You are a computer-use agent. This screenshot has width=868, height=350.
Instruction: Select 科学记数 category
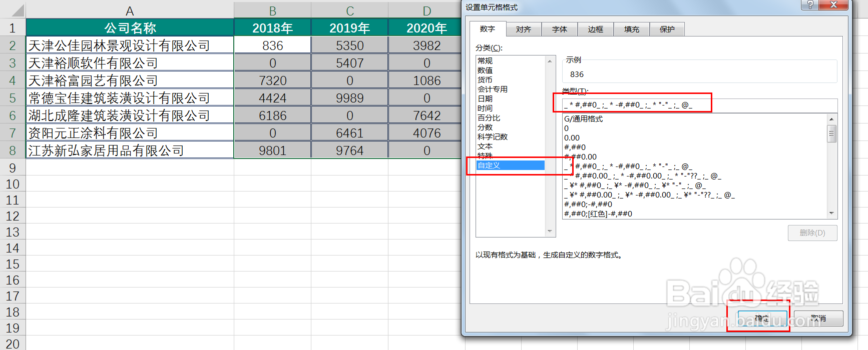tap(510, 136)
